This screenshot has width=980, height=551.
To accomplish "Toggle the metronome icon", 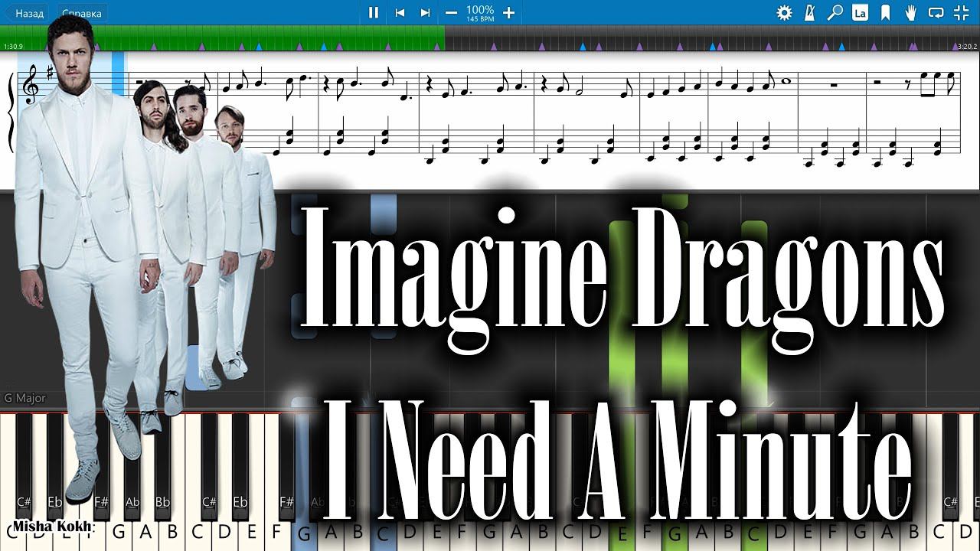I will [810, 12].
